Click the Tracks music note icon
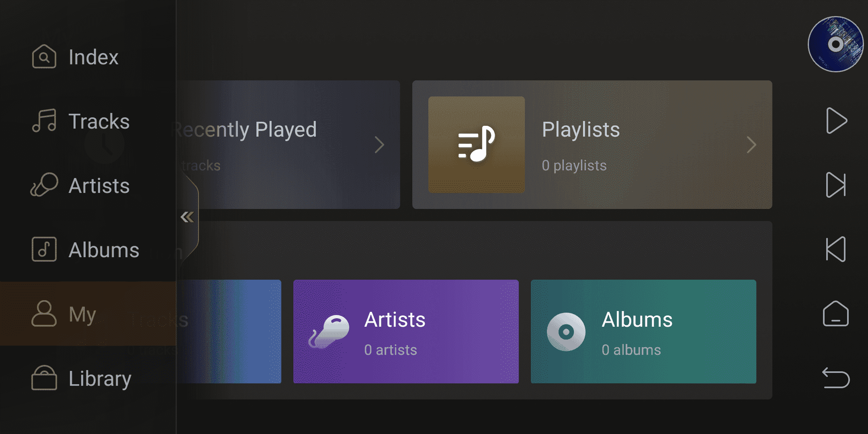Viewport: 868px width, 434px height. pyautogui.click(x=44, y=121)
